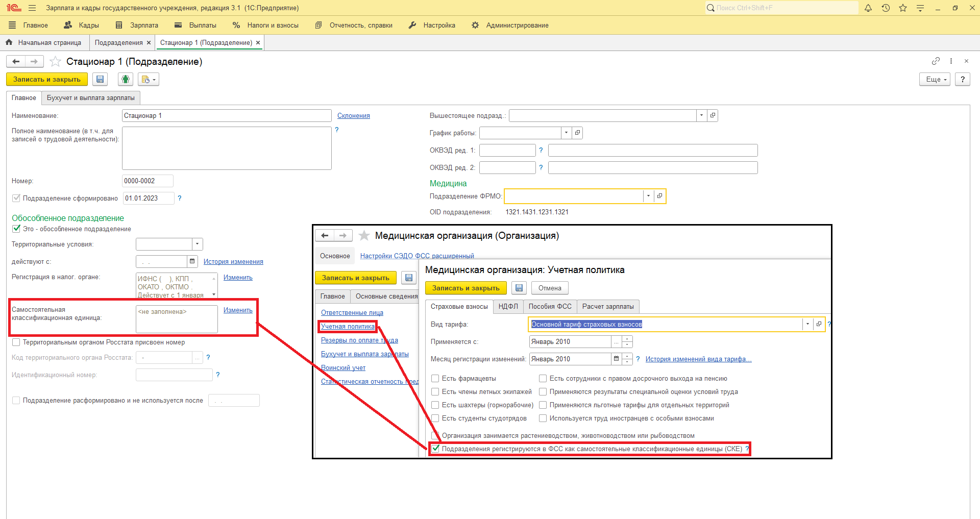The image size is (980, 519).
Task: Open form help question button
Action: 962,79
